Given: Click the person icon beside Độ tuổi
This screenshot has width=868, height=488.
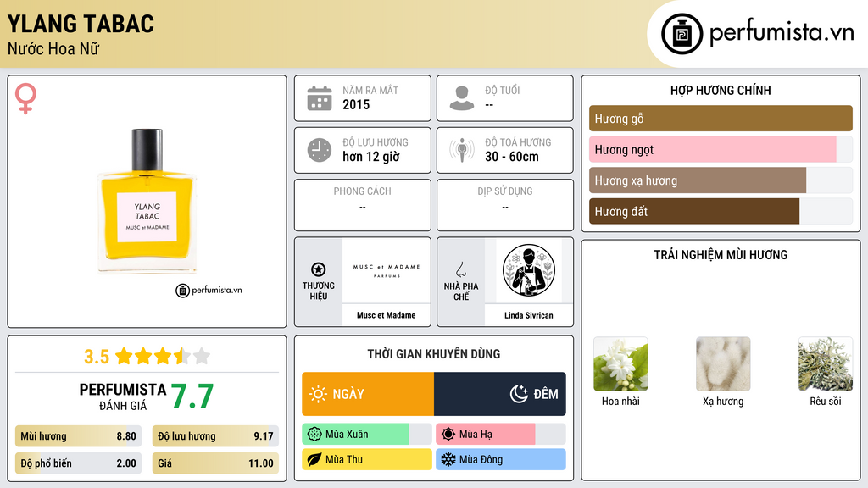Looking at the screenshot, I should [462, 98].
